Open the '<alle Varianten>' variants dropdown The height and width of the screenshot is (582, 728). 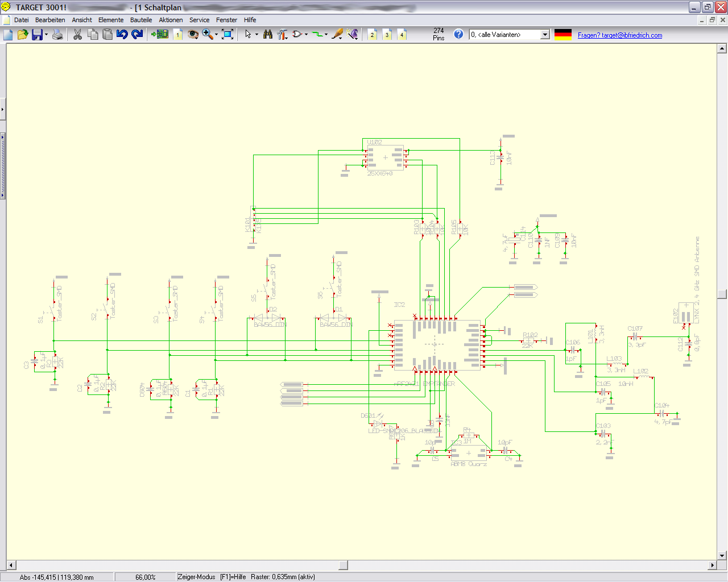click(544, 35)
